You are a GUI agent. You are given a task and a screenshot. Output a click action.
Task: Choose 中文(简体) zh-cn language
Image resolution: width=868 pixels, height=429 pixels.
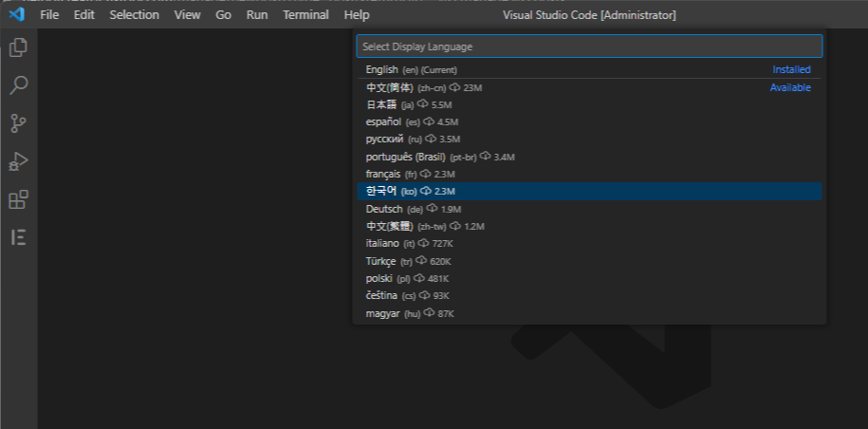[x=589, y=87]
